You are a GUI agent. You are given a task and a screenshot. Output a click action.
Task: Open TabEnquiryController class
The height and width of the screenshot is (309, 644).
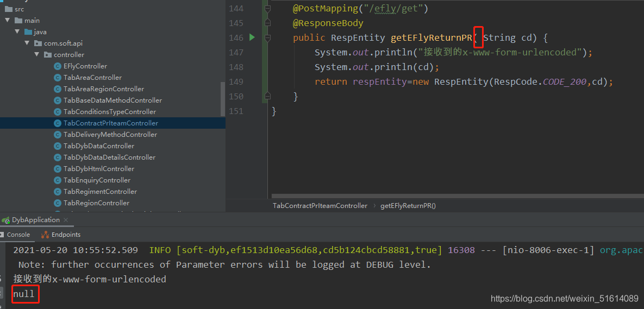[x=97, y=180]
